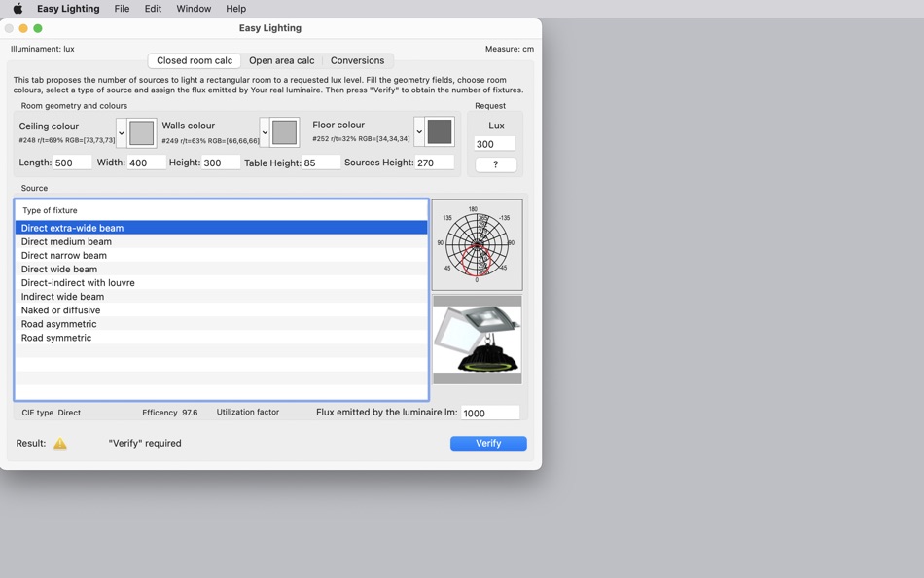This screenshot has height=578, width=924.
Task: Click the polar light distribution diagram
Action: coord(477,245)
